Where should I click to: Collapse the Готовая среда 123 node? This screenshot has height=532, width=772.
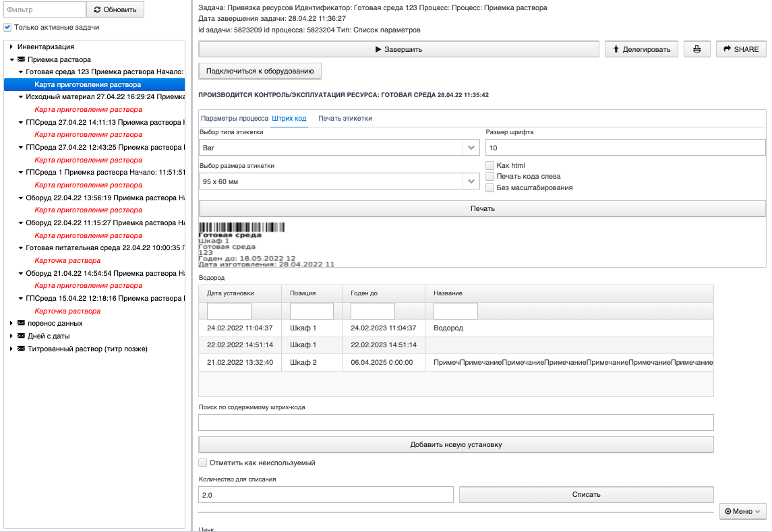click(x=21, y=72)
